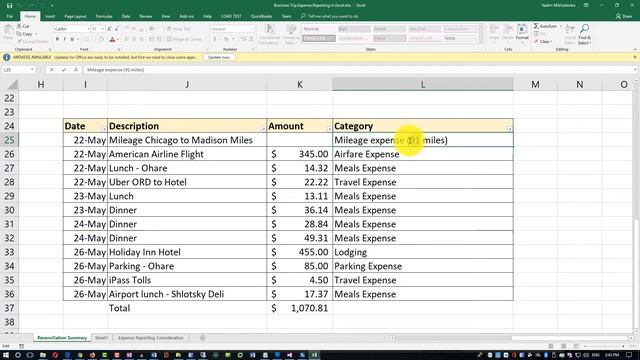The height and width of the screenshot is (360, 640).
Task: Click Tell me what you want search
Action: tap(330, 16)
